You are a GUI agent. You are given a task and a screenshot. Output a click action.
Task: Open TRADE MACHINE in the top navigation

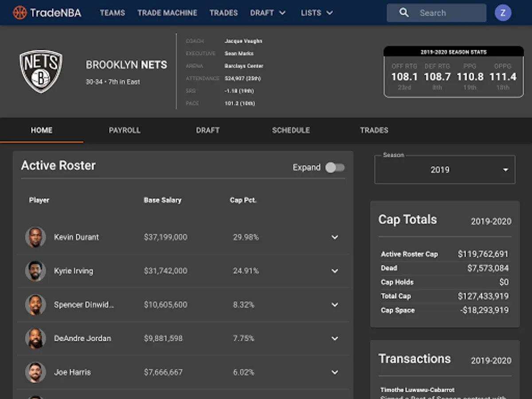point(167,13)
